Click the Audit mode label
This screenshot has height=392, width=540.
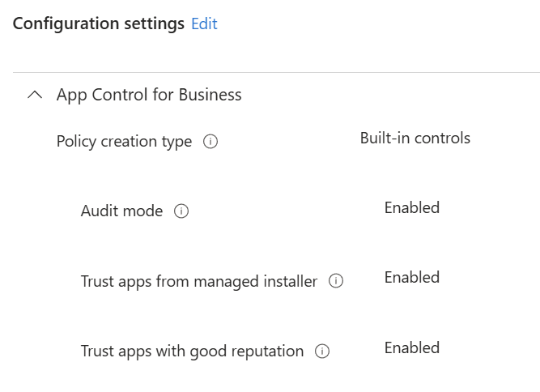point(121,211)
